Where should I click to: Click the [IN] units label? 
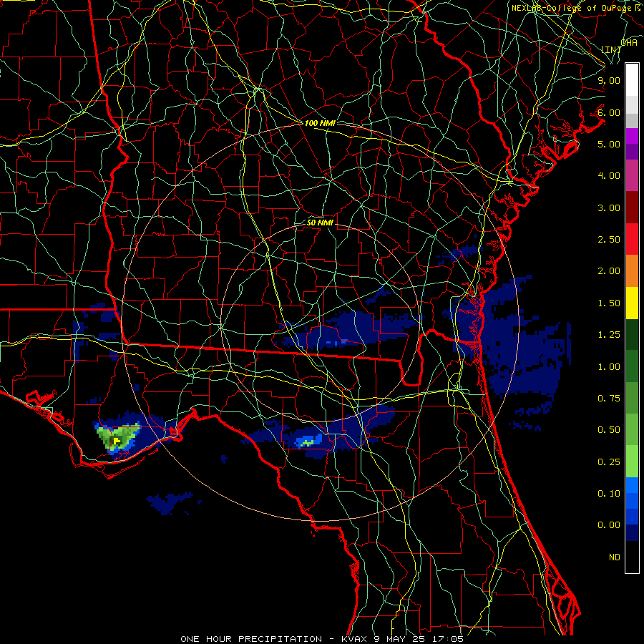pos(611,49)
